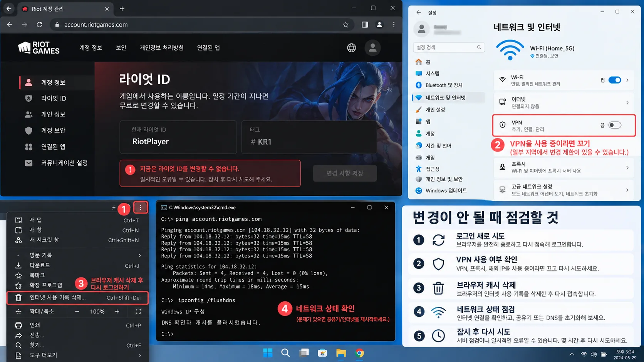Select 새 시크릿 창 menu item
Viewport: 644px width, 362px height.
click(78, 240)
